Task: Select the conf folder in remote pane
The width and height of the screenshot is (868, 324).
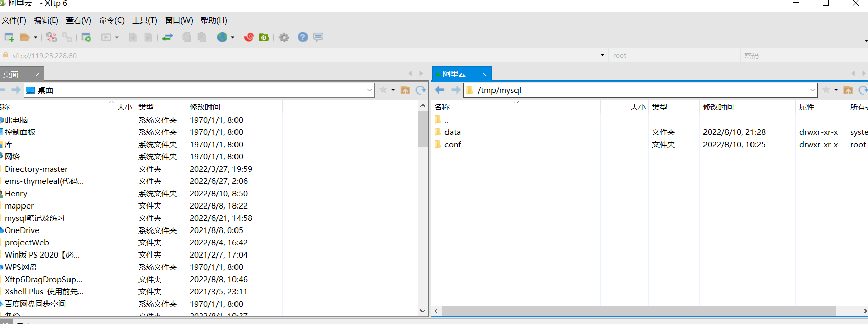Action: pyautogui.click(x=453, y=145)
